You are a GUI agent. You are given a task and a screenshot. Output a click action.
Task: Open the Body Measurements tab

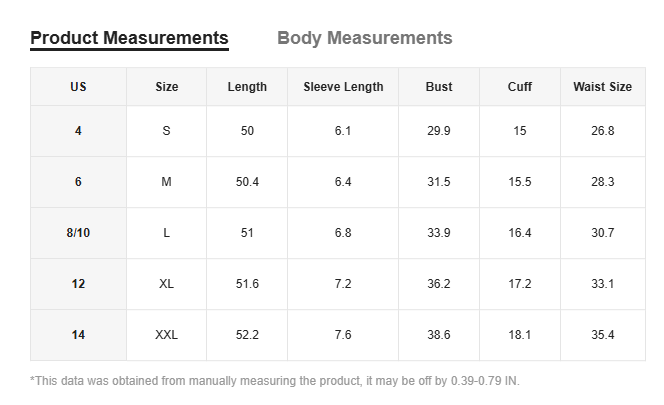[364, 38]
